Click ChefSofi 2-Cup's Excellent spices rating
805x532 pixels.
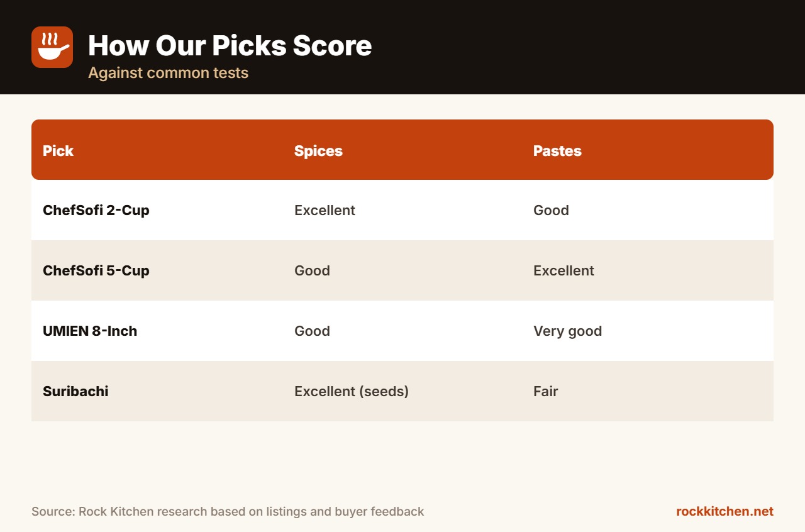[x=325, y=210]
